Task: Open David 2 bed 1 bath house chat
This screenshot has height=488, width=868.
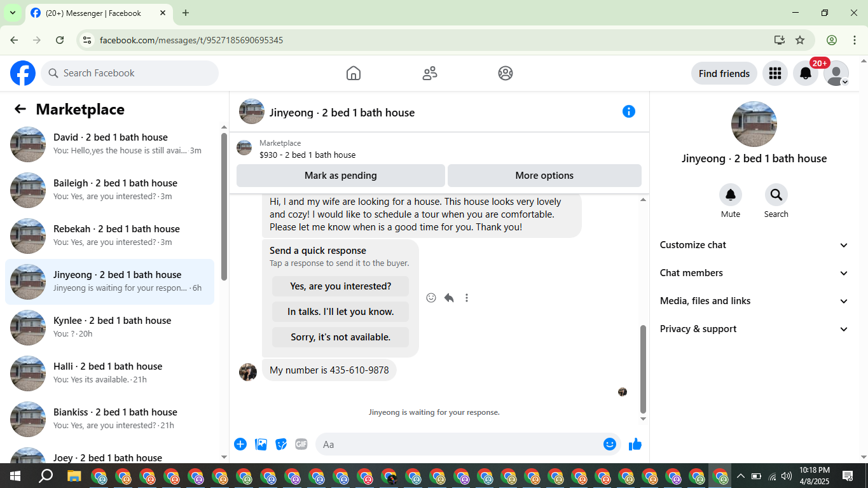Action: pyautogui.click(x=109, y=144)
